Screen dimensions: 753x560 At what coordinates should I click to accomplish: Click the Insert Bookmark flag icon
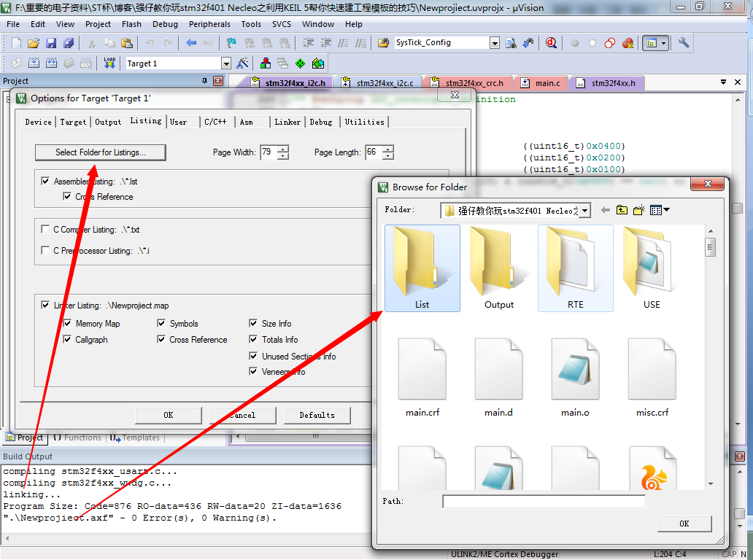[231, 43]
